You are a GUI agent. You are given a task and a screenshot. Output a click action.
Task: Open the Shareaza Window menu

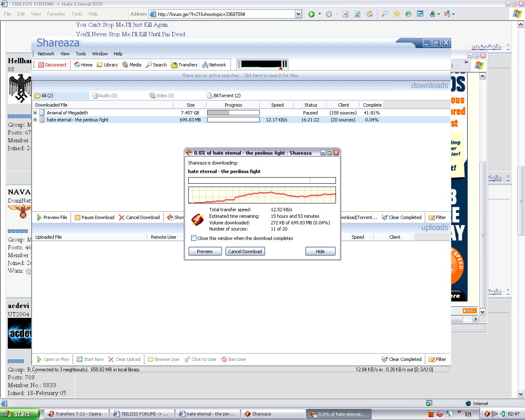tap(100, 54)
